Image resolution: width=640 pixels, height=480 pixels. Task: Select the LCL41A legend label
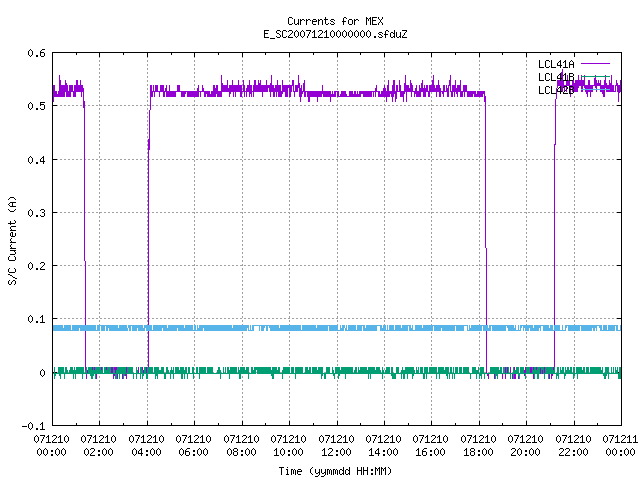coord(556,64)
